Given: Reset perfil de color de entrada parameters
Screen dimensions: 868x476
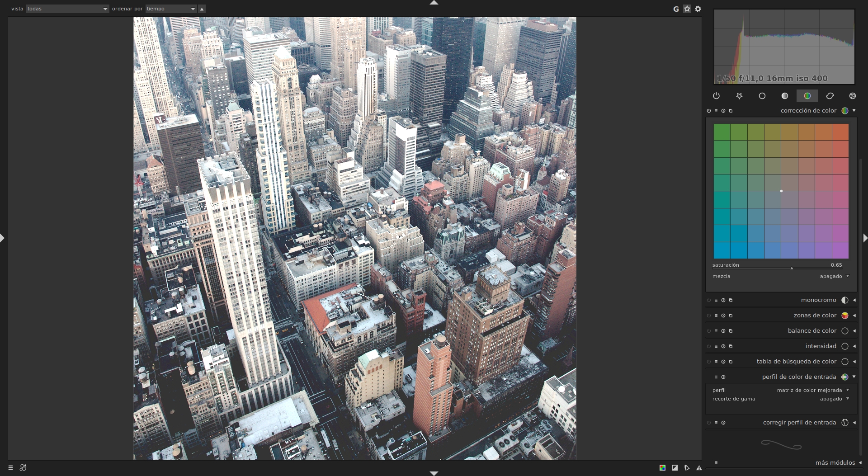Looking at the screenshot, I should (x=723, y=377).
